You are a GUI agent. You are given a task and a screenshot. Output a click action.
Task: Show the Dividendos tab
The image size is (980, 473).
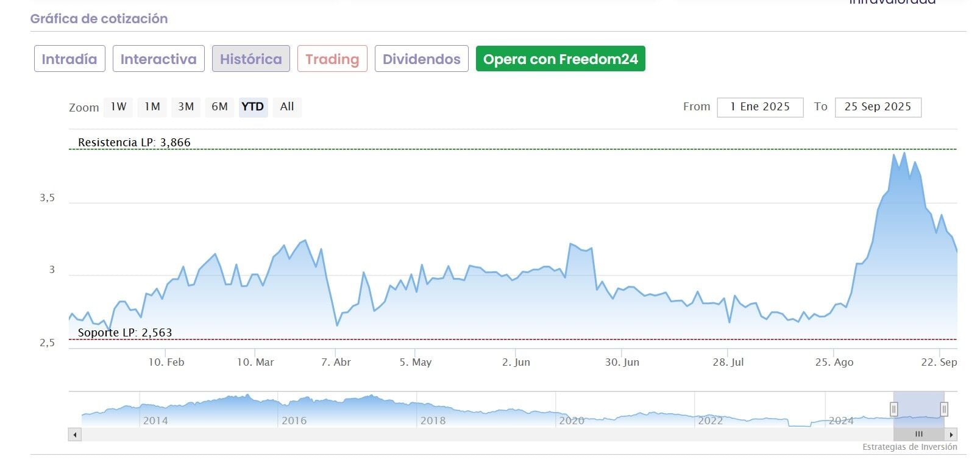click(422, 59)
